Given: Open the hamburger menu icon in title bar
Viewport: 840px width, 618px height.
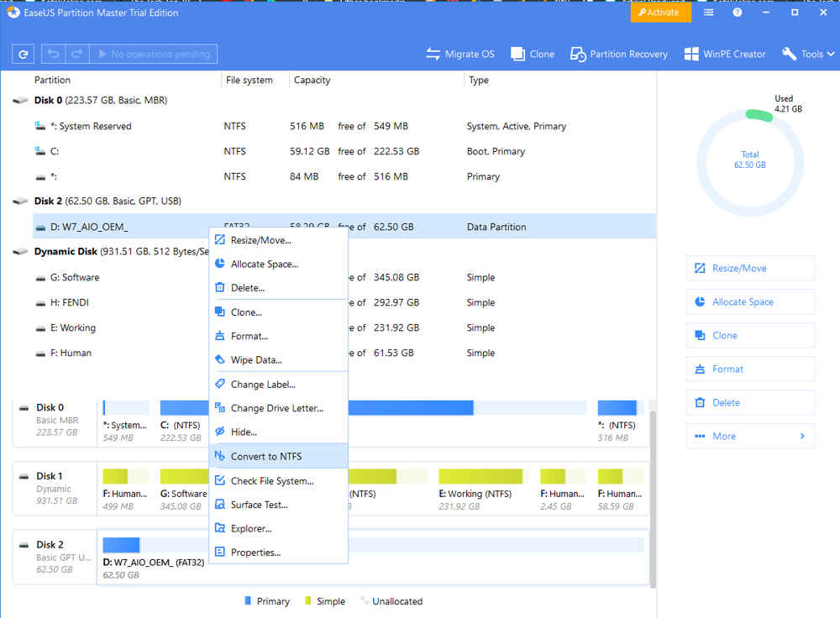Looking at the screenshot, I should tap(708, 13).
